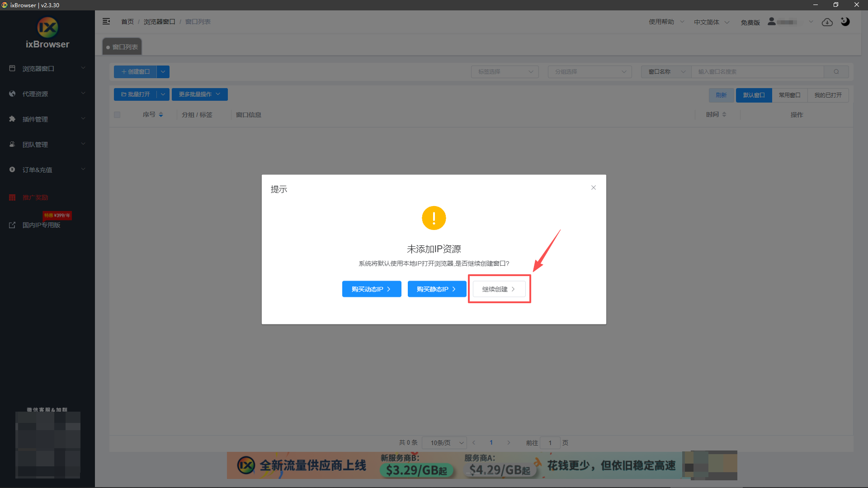Screen dimensions: 868x488
Task: Click the window name search input field
Action: 758,71
